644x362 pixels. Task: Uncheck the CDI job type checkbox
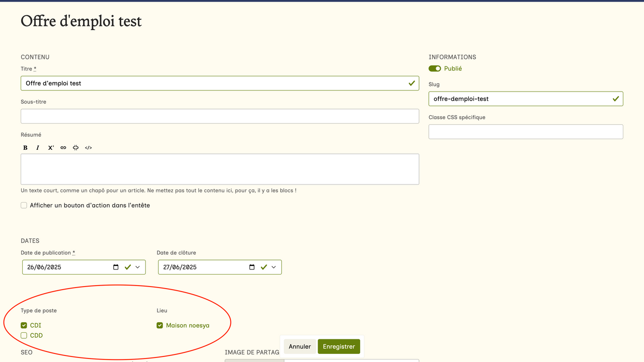point(24,325)
